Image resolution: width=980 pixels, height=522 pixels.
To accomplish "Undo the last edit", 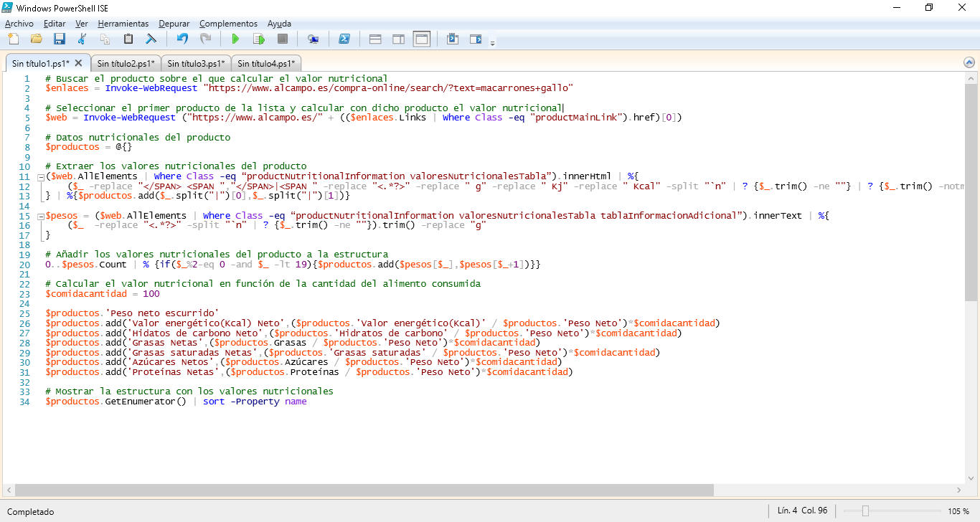I will (x=182, y=39).
